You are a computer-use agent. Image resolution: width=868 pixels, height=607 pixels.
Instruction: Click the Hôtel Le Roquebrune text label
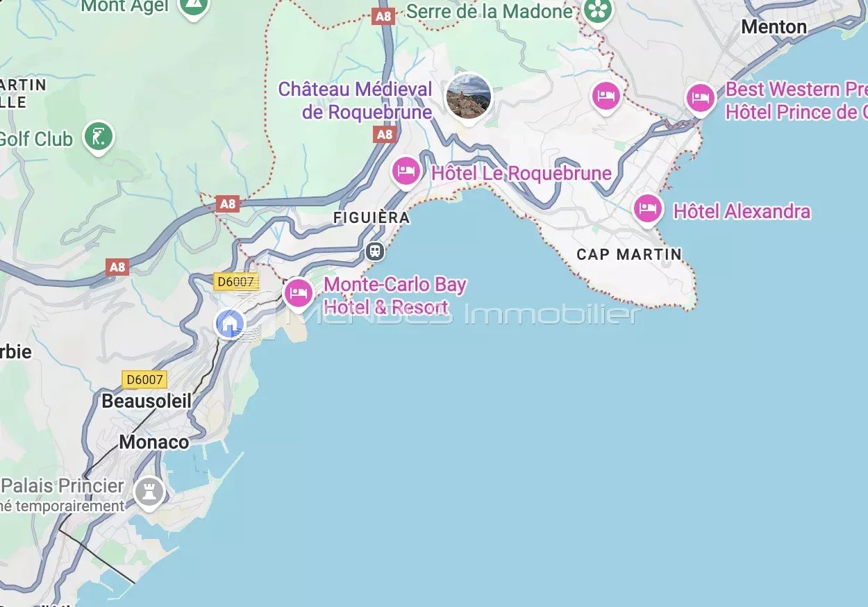tap(521, 173)
